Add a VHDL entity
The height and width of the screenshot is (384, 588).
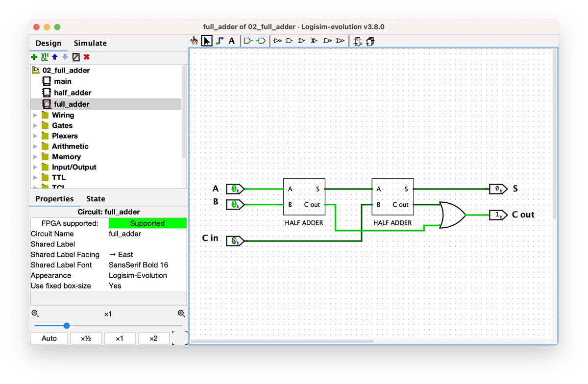click(45, 57)
